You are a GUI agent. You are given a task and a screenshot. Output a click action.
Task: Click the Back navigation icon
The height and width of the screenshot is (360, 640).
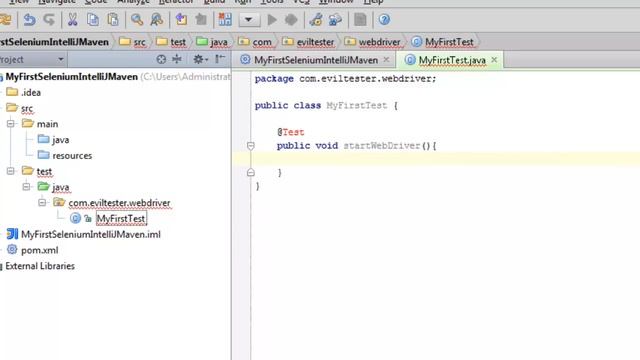coord(181,20)
